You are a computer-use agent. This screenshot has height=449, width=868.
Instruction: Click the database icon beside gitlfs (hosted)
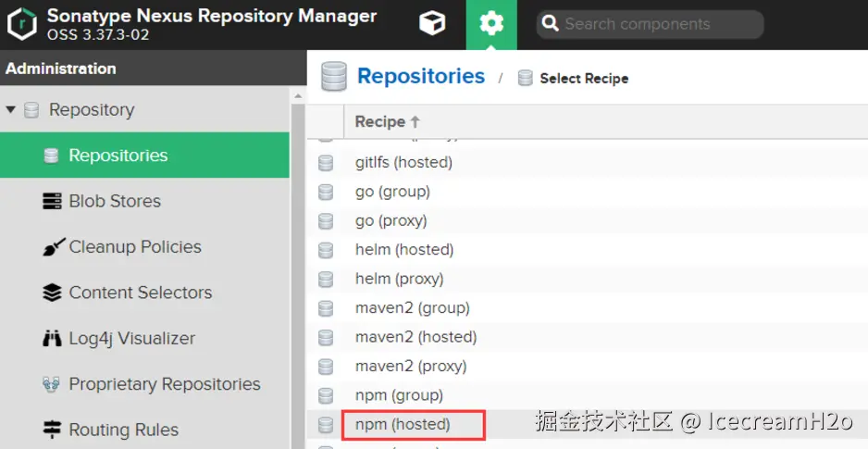coord(326,163)
